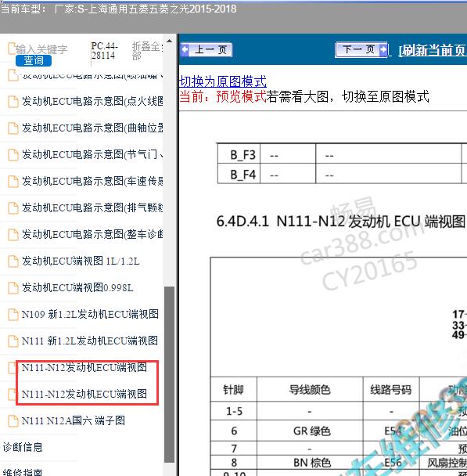Viewport: 467px width, 476px height.
Task: Click the 查询 search button
Action: click(x=34, y=60)
